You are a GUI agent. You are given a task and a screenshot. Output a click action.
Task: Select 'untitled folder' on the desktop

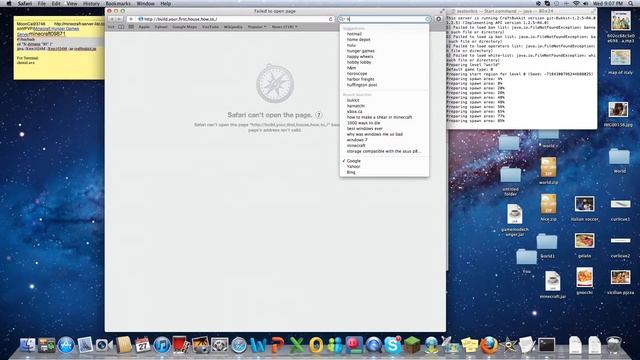(510, 181)
